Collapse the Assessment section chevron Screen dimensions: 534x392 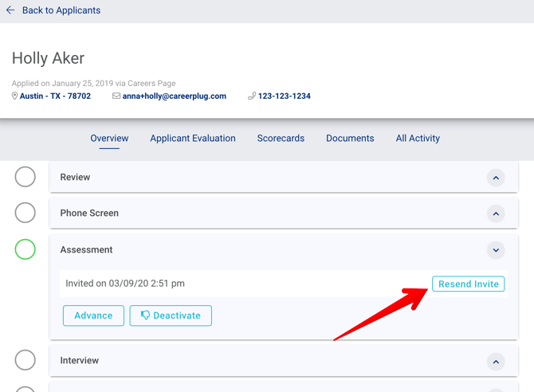point(496,250)
